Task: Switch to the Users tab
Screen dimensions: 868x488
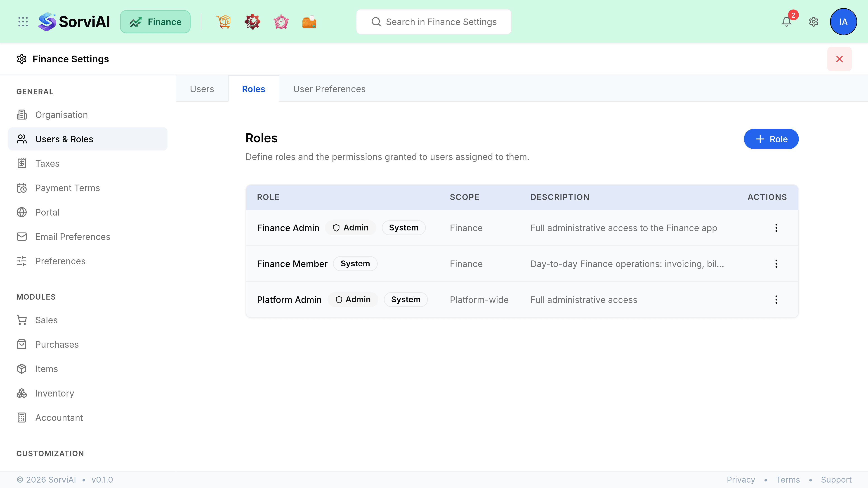Action: pyautogui.click(x=202, y=89)
